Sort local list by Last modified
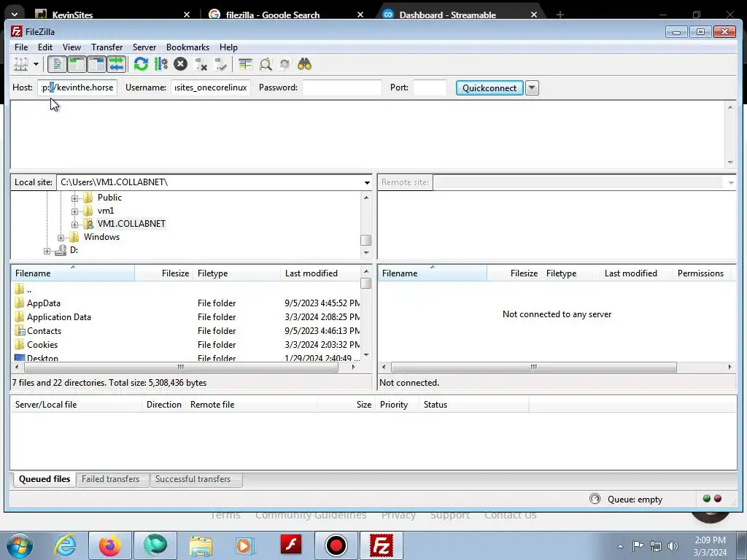The width and height of the screenshot is (747, 560). (x=321, y=273)
